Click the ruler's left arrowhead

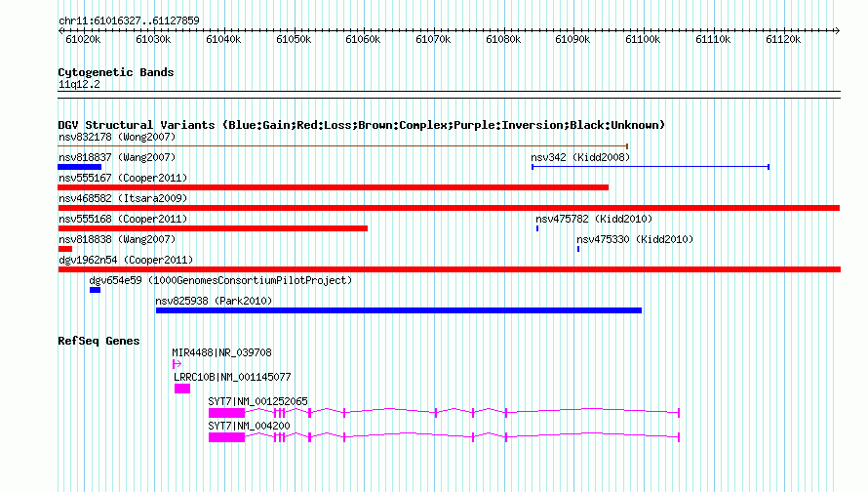(60, 30)
